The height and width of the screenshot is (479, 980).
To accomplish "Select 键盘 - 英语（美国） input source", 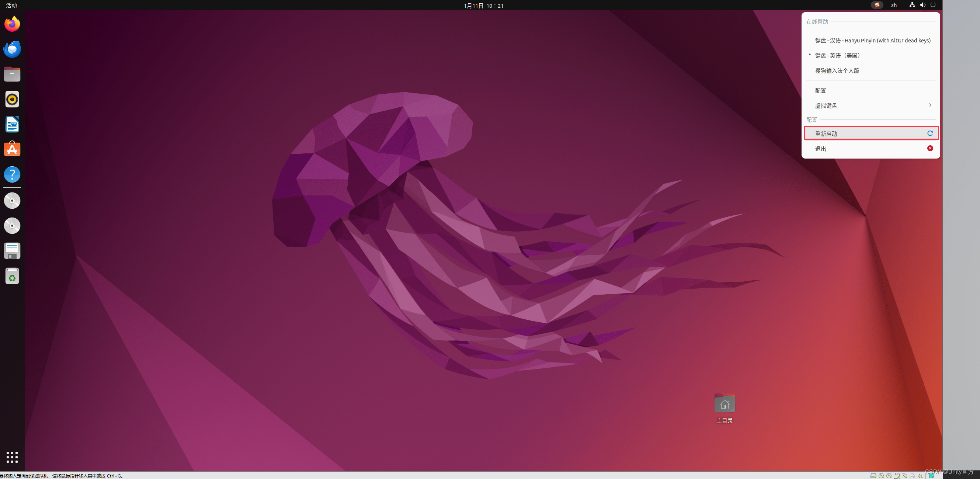I will coord(837,56).
